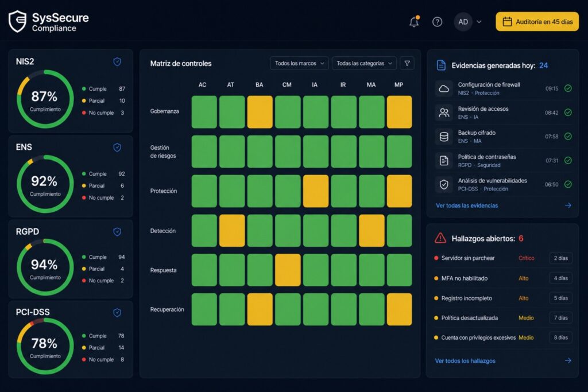Open Ver todos los hallazgos link

[x=465, y=360]
